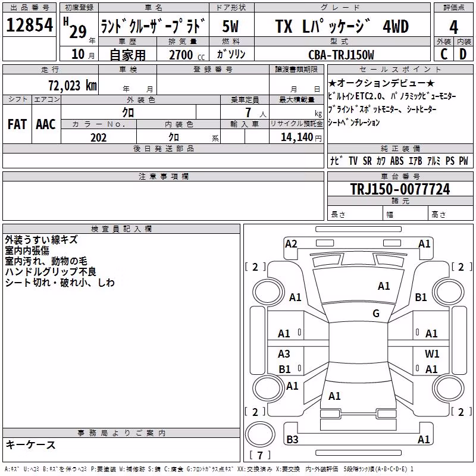Select car name ランドクルーザープラド
476x476 pixels.
[x=153, y=26]
